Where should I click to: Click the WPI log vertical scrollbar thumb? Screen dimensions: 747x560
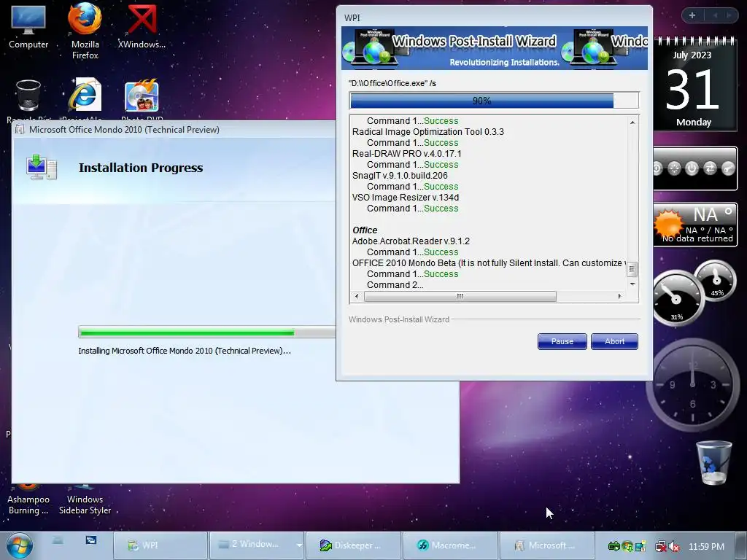pos(632,269)
